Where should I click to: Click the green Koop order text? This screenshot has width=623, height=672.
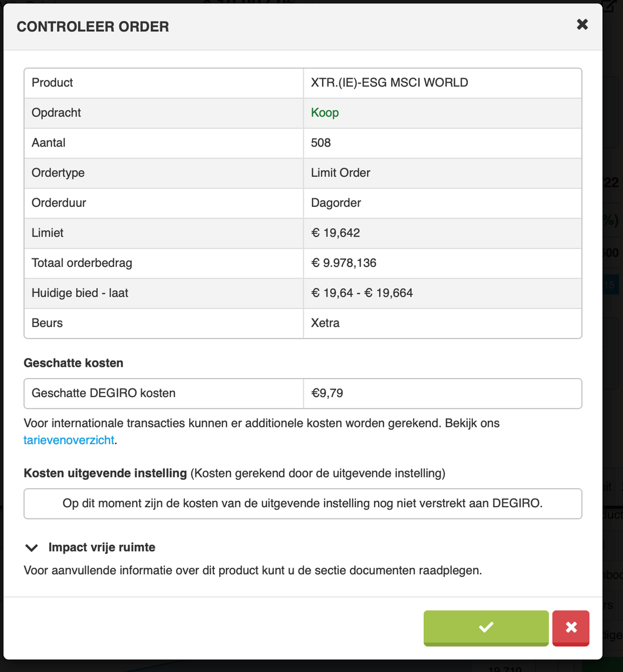[x=325, y=113]
